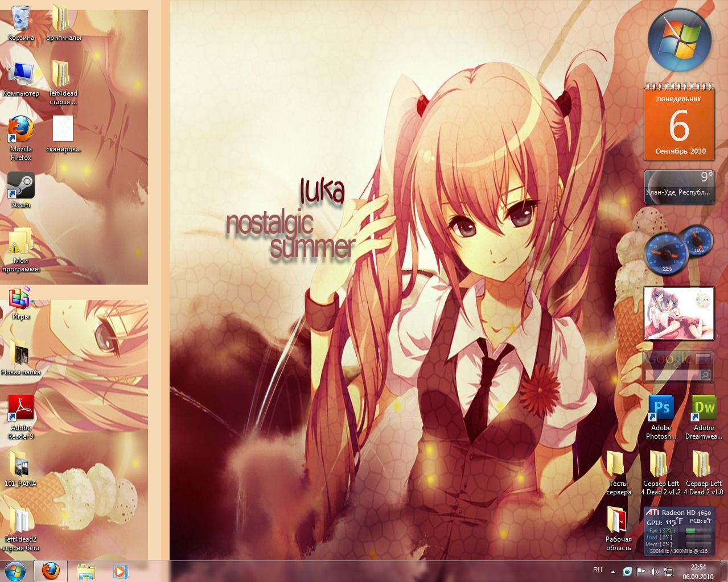Click the Show desktop strip at the taskbar end
This screenshot has height=582, width=728.
click(724, 571)
